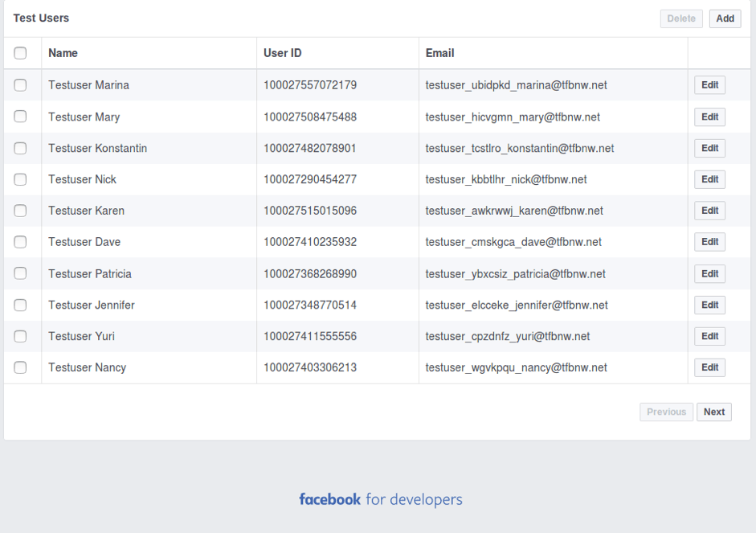Viewport: 756px width, 533px height.
Task: Check the box for Testuser Konstantin
Action: point(20,148)
